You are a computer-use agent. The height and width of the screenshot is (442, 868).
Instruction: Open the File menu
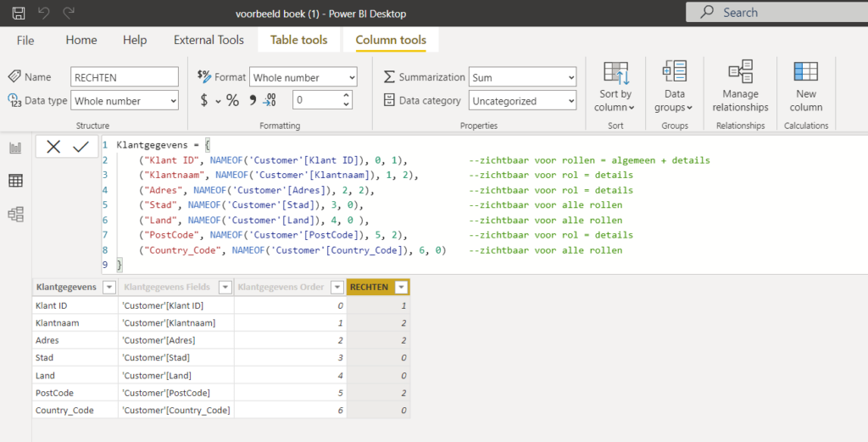click(x=25, y=40)
